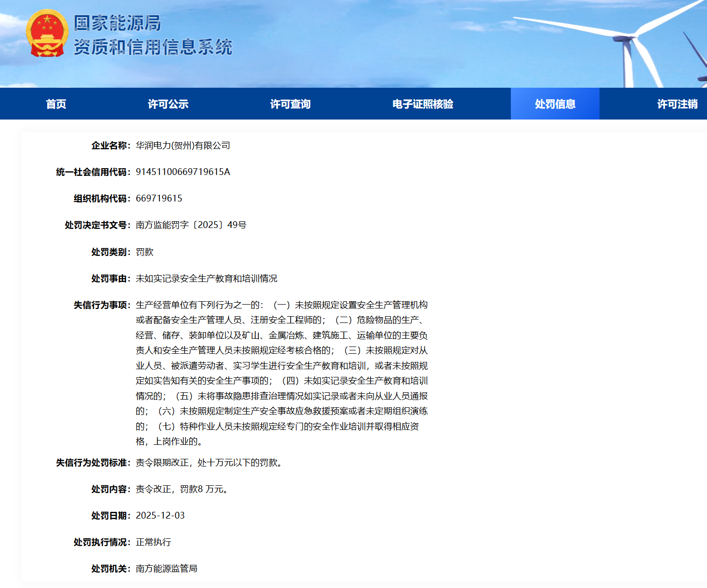Open the 许可公示 navigation tab
Viewport: 707px width, 588px height.
click(x=168, y=104)
